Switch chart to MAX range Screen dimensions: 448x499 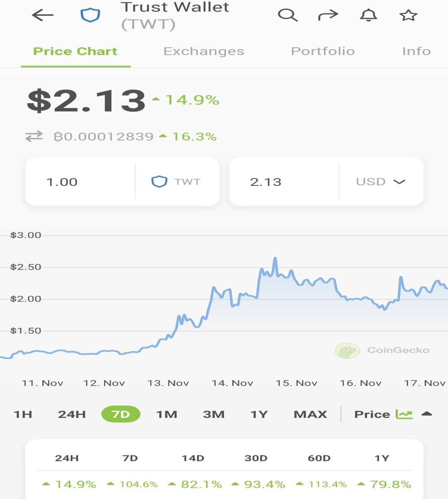click(310, 414)
